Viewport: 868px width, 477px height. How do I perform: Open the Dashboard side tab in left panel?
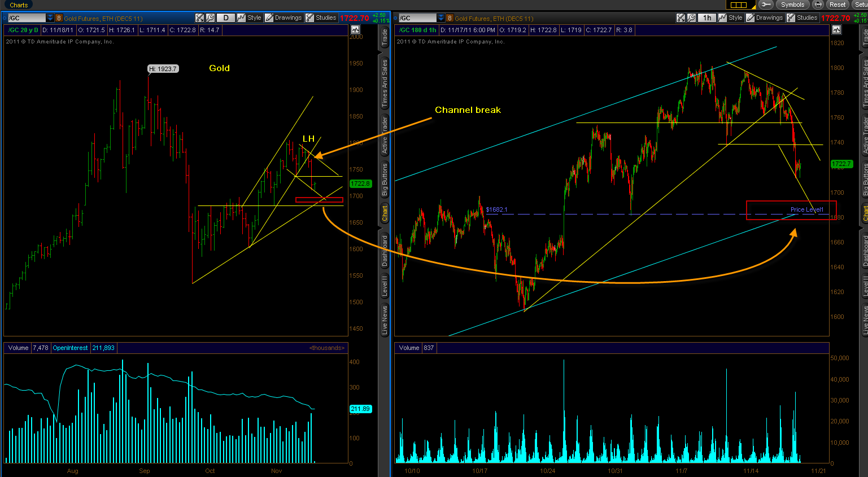[385, 251]
